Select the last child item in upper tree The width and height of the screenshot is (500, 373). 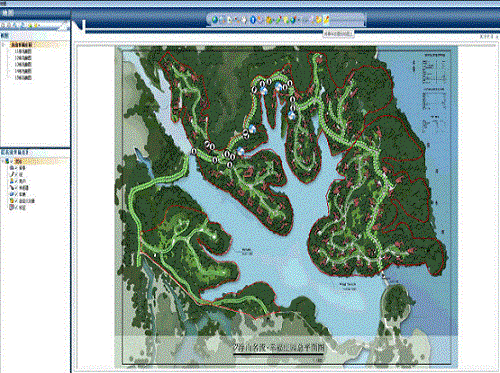23,77
